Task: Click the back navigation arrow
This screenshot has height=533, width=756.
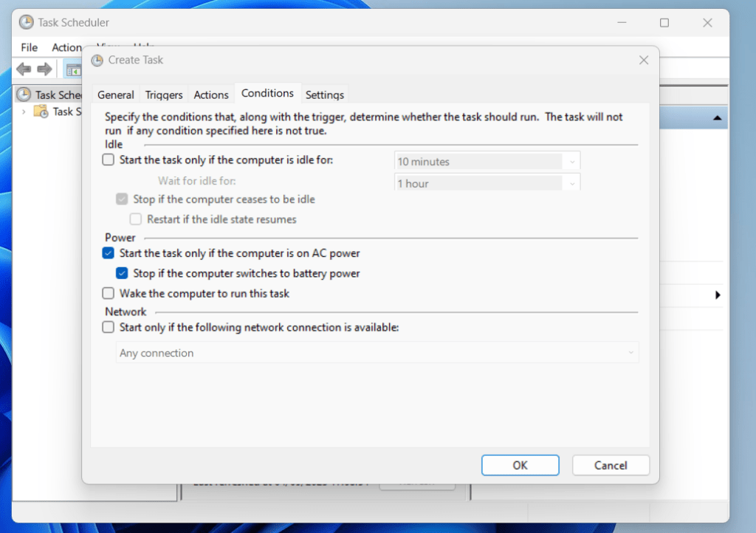Action: (24, 69)
